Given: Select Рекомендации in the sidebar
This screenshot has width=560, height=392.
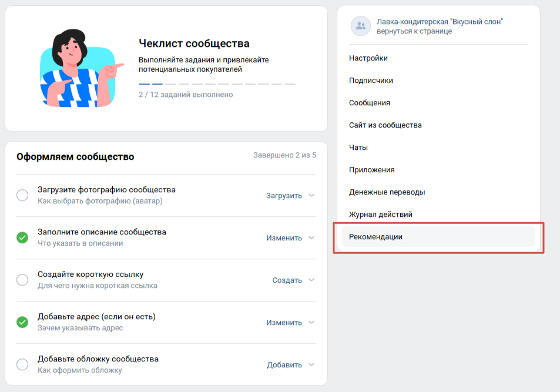Looking at the screenshot, I should pyautogui.click(x=376, y=237).
